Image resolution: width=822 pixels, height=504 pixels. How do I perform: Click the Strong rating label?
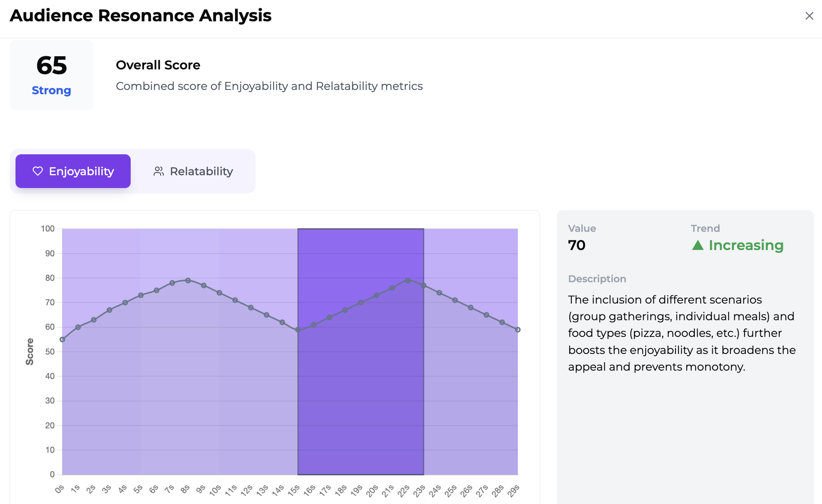(52, 90)
